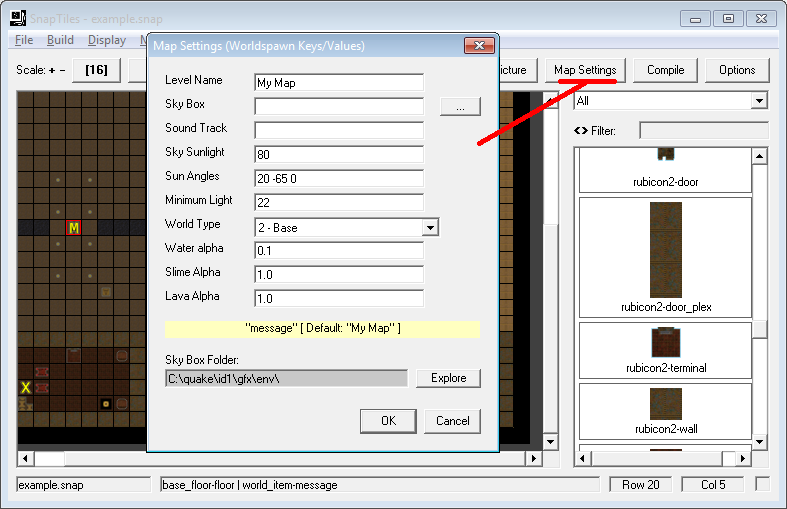The image size is (787, 509).
Task: Open the Build menu
Action: (x=60, y=40)
